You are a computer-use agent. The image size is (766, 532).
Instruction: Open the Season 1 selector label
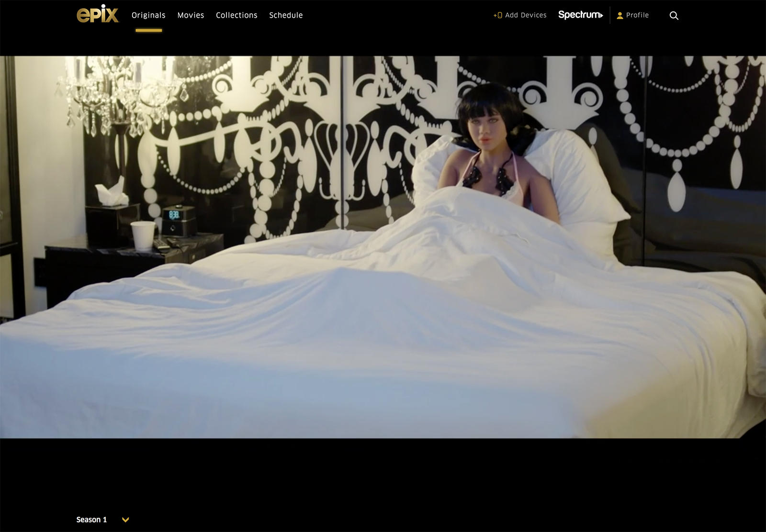(91, 520)
